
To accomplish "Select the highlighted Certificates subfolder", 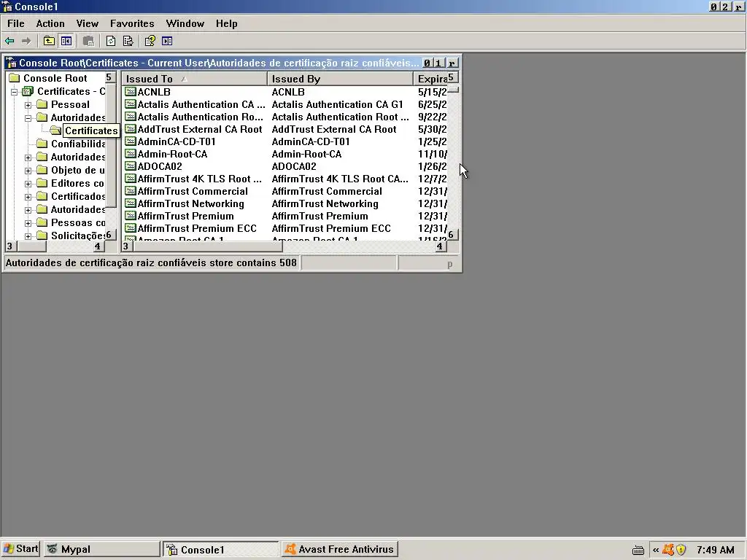I will pos(91,131).
